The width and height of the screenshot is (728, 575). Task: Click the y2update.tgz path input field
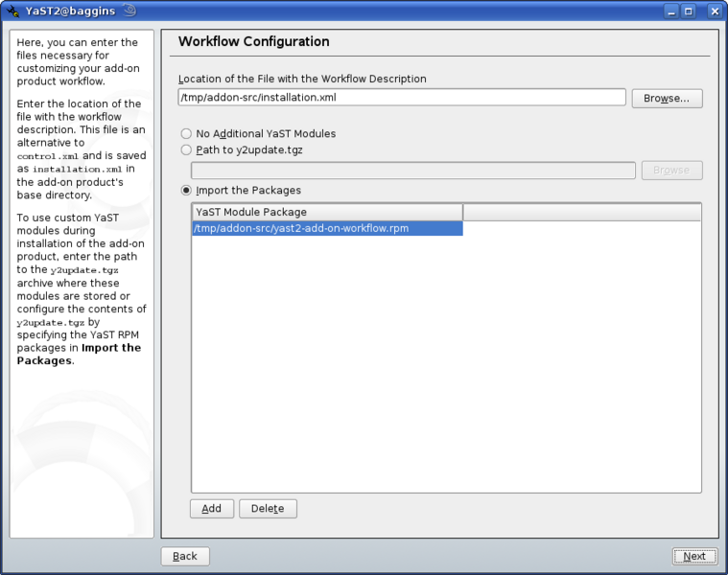point(413,171)
